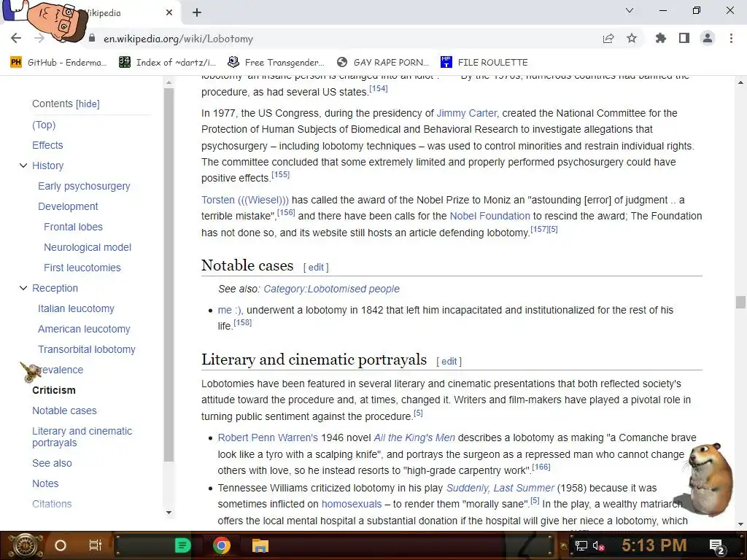
Task: Go back with the browser back arrow
Action: (16, 39)
